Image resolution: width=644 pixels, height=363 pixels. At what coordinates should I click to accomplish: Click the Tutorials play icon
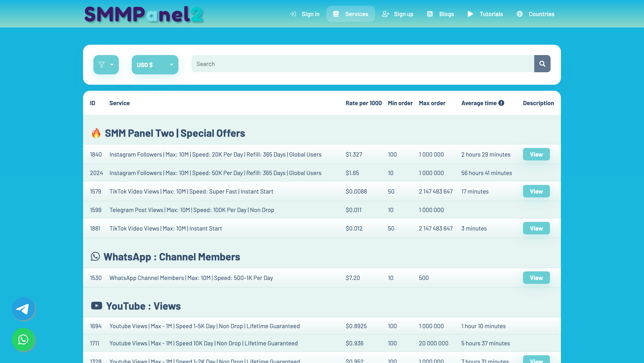tap(470, 14)
